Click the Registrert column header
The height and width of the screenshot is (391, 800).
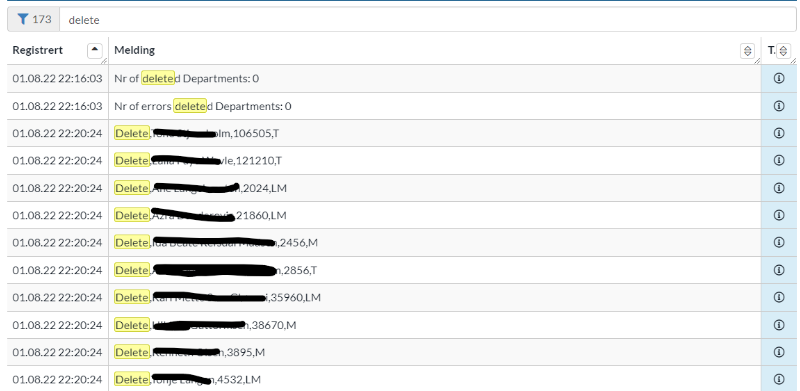pyautogui.click(x=38, y=50)
